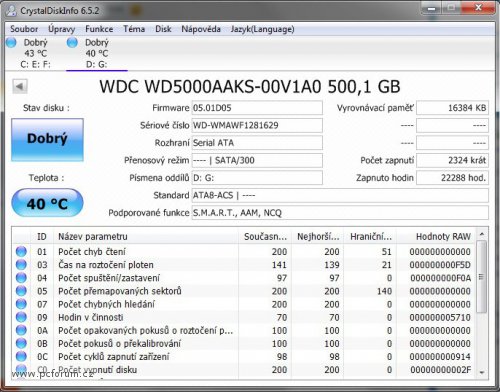Click the Přenosový režim field SATA/300
Viewport: 500px width, 392px height.
click(257, 160)
